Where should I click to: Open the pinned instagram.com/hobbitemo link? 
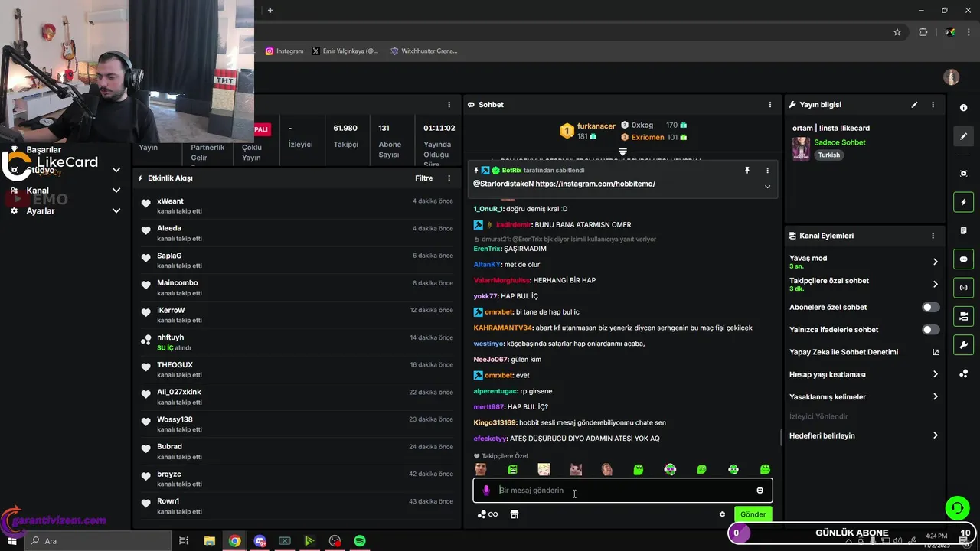pyautogui.click(x=596, y=184)
